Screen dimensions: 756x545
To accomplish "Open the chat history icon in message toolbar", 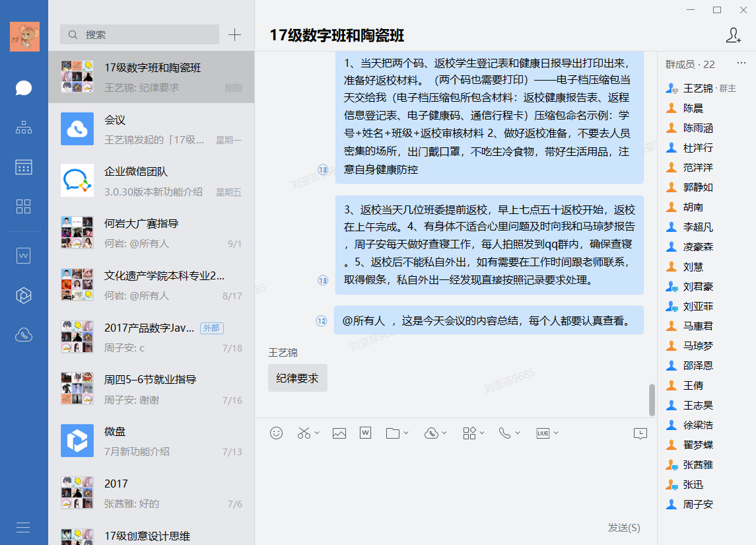I will (640, 433).
